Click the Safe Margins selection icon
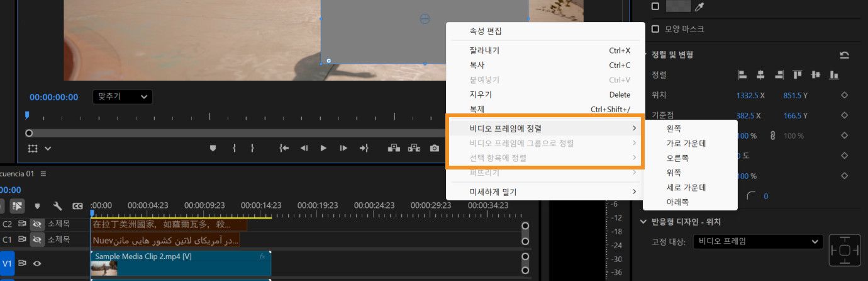868x281 pixels. pyautogui.click(x=33, y=149)
